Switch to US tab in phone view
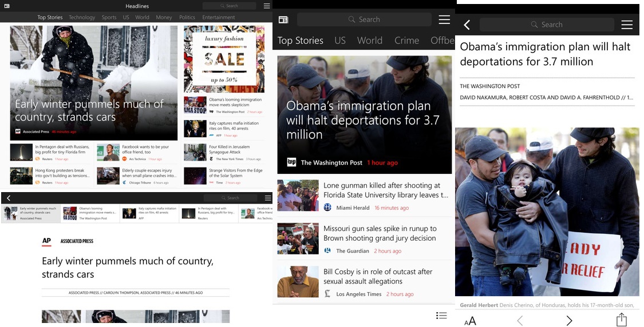 (x=340, y=40)
